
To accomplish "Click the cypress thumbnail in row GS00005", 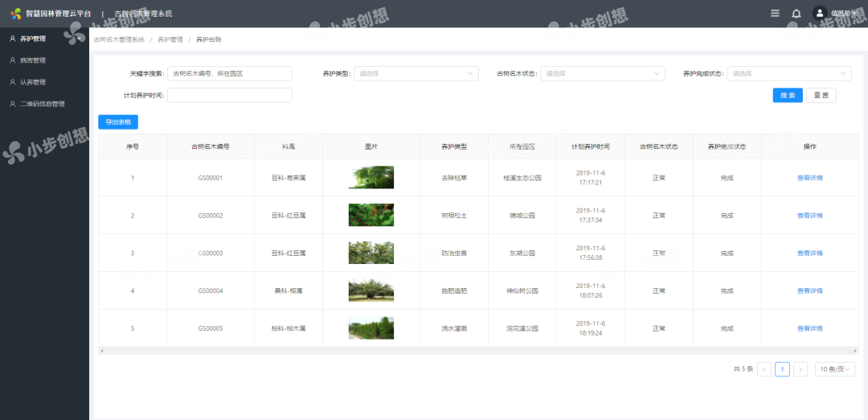I will pos(371,328).
